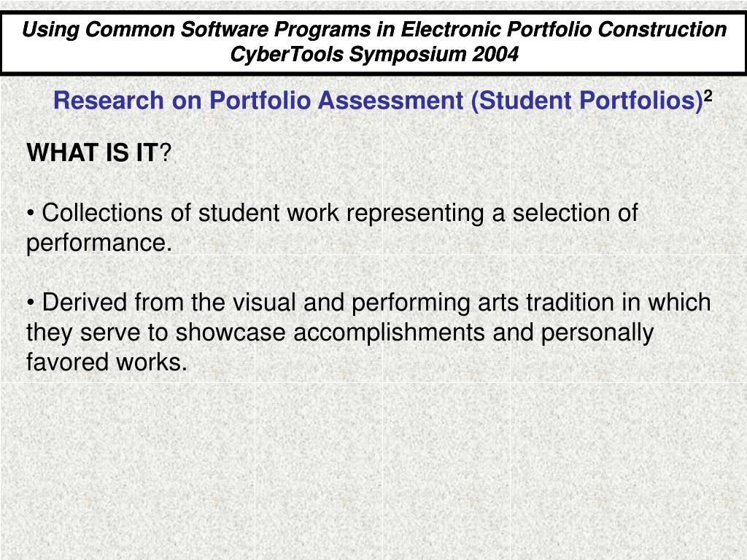Select the 'CyberTools Symposium 2004' subtitle line

(374, 54)
